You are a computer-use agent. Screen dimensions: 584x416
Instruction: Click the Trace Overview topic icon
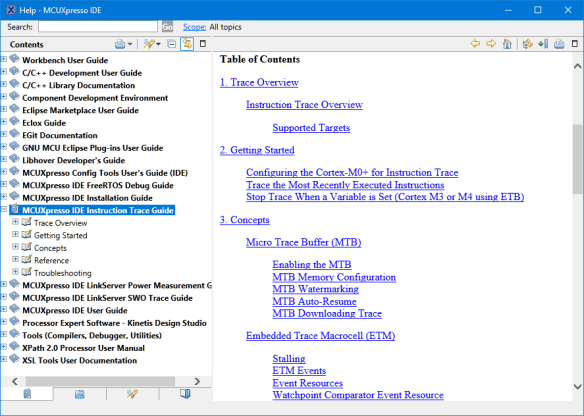pyautogui.click(x=26, y=222)
